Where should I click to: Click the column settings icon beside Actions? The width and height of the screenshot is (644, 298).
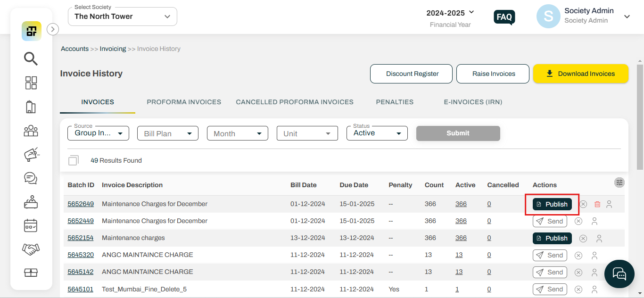coord(619,182)
